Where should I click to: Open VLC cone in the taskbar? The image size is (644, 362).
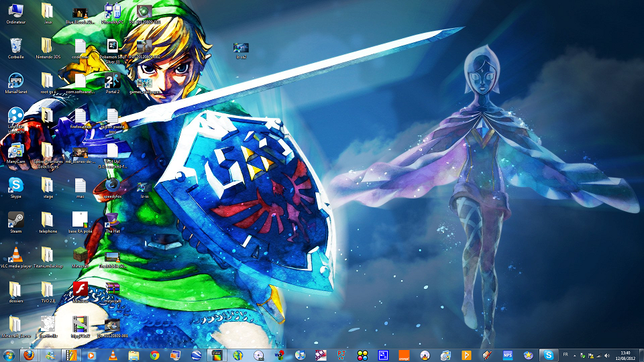point(113,355)
